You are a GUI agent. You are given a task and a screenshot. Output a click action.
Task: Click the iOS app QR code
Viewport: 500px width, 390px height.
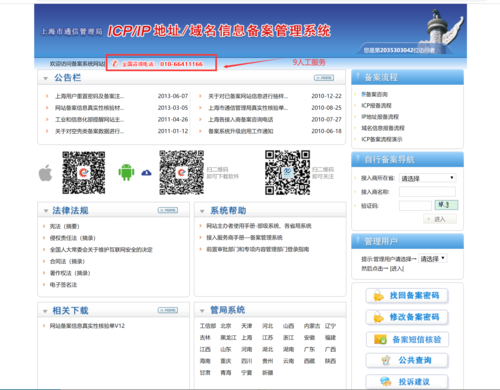(84, 172)
